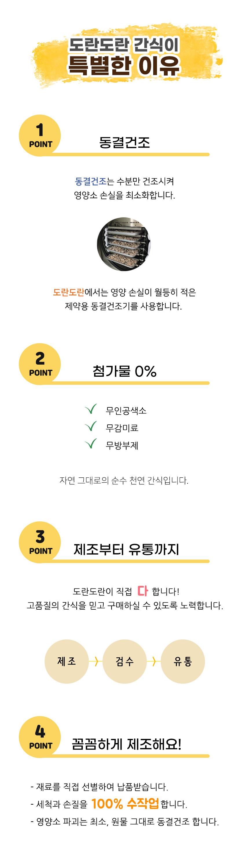Viewport: 249px width, 868px height.
Task: Click the 검수 circle in the process flow
Action: click(124, 661)
